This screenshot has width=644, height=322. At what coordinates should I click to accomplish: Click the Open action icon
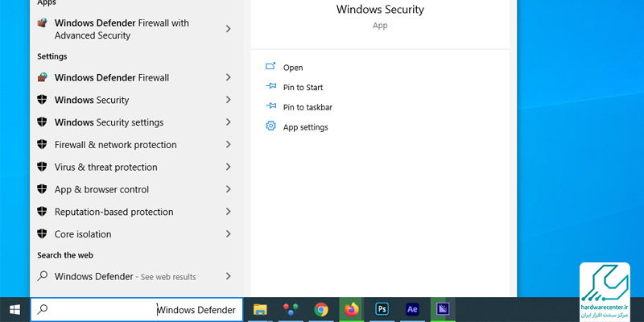tap(270, 66)
